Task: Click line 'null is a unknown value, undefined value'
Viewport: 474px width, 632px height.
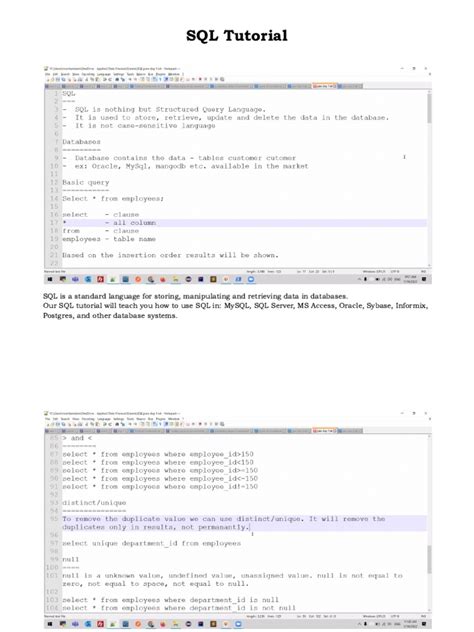Action: [x=232, y=576]
